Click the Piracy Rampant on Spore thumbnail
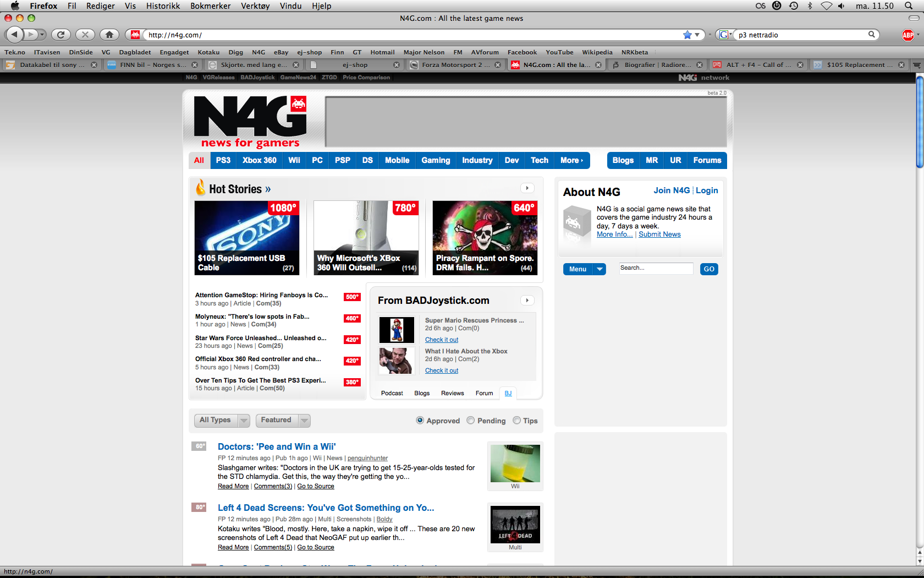This screenshot has height=578, width=924. pyautogui.click(x=485, y=238)
